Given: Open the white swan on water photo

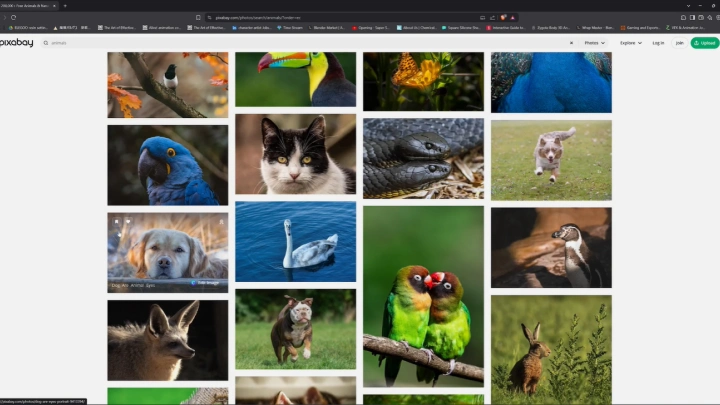Looking at the screenshot, I should pyautogui.click(x=296, y=242).
